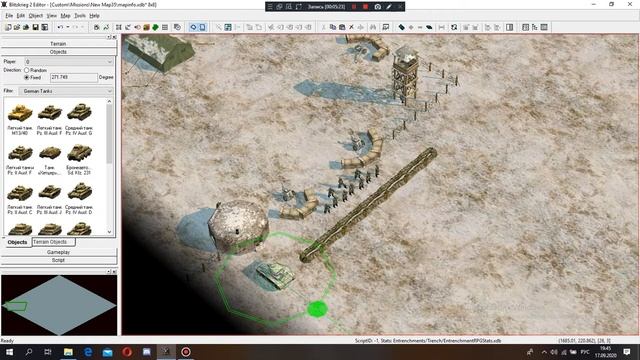Select the Random direction radio button
The image size is (640, 360).
coord(27,70)
